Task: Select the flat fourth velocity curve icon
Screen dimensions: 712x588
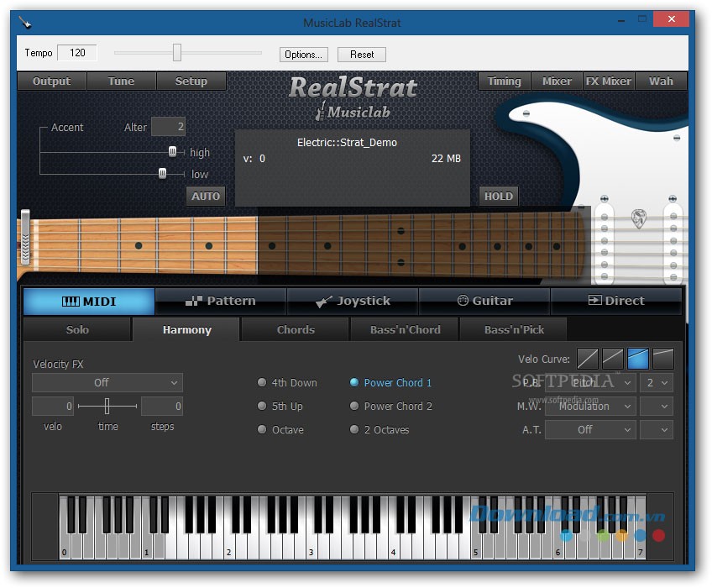Action: pyautogui.click(x=663, y=359)
